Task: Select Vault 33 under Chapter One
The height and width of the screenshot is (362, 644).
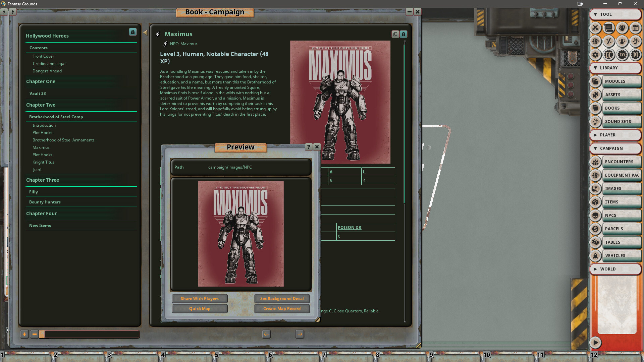Action: (37, 93)
